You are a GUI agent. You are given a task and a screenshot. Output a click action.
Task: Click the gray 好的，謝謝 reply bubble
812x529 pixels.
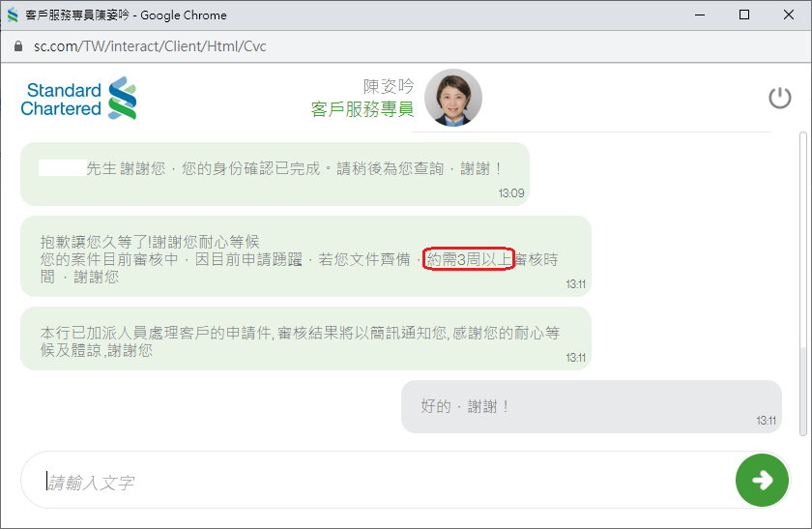pos(591,406)
